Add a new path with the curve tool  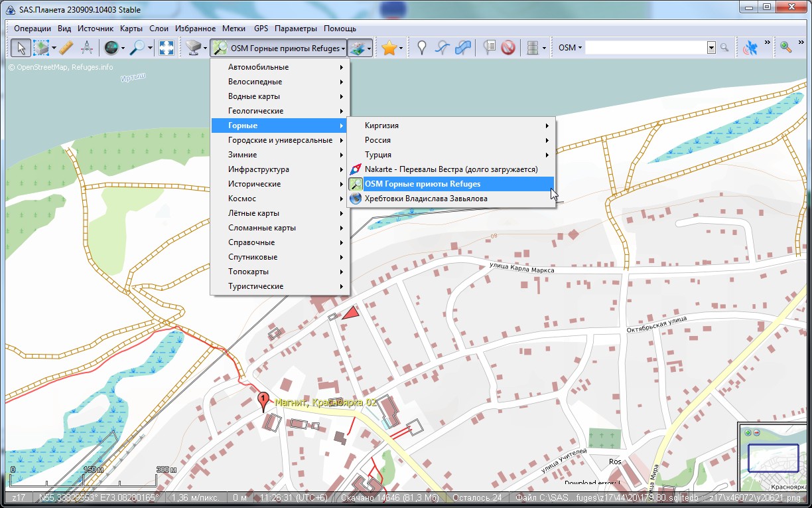pos(442,47)
